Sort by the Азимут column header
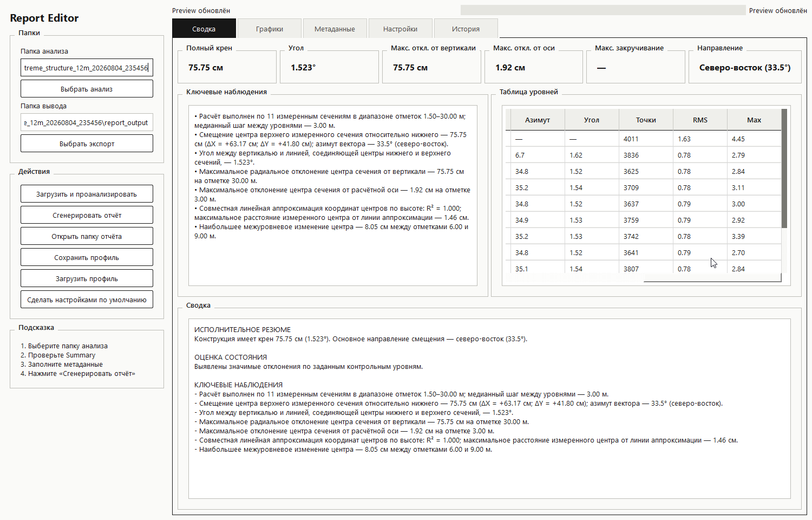This screenshot has width=812, height=520. (538, 120)
